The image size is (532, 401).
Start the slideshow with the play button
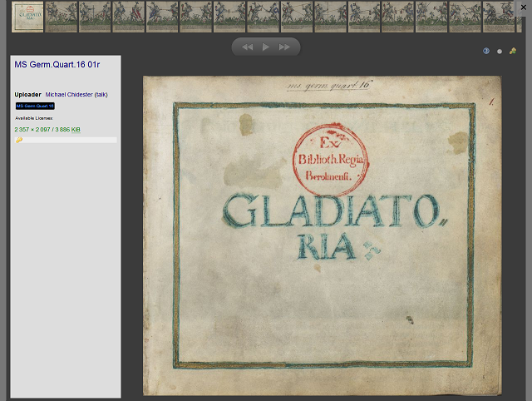pos(266,47)
